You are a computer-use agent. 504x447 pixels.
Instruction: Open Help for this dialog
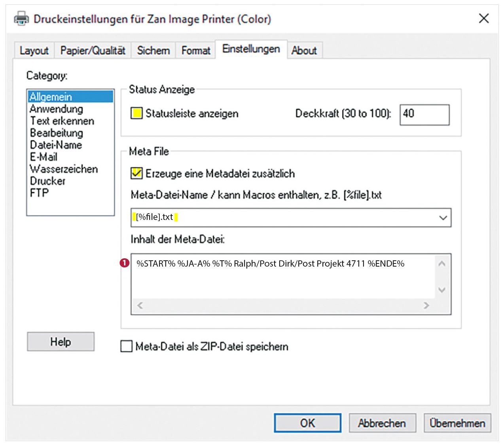click(x=61, y=342)
